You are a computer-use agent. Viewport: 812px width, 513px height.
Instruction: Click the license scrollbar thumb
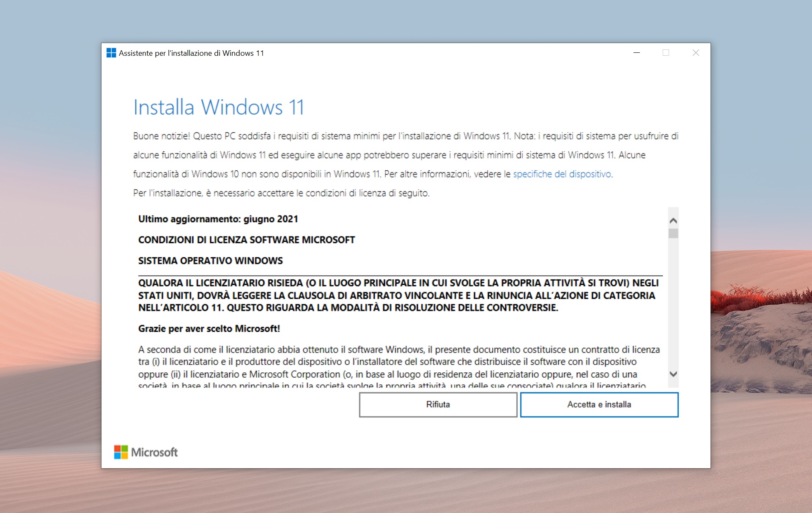pos(673,233)
